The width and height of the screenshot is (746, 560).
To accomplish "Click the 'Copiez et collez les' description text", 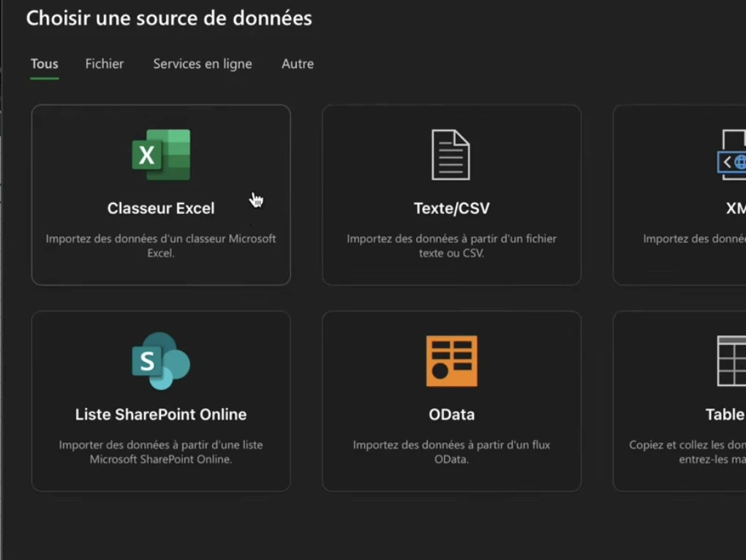I will tap(687, 452).
